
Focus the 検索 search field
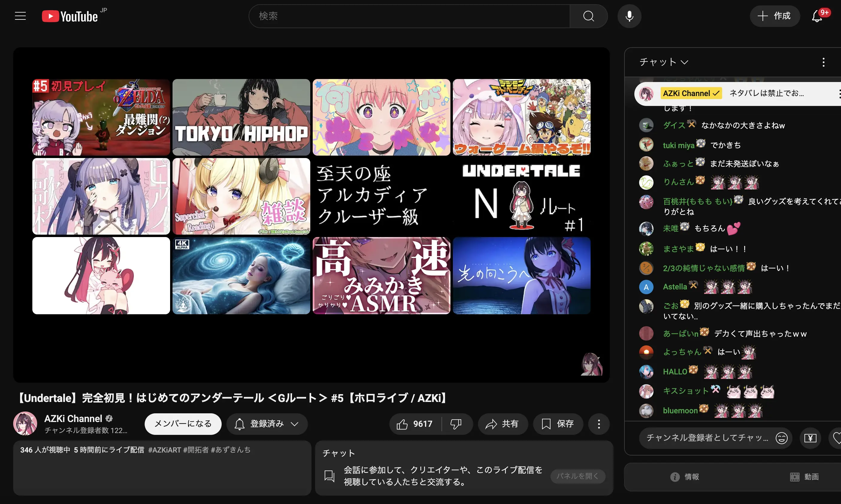tap(409, 16)
